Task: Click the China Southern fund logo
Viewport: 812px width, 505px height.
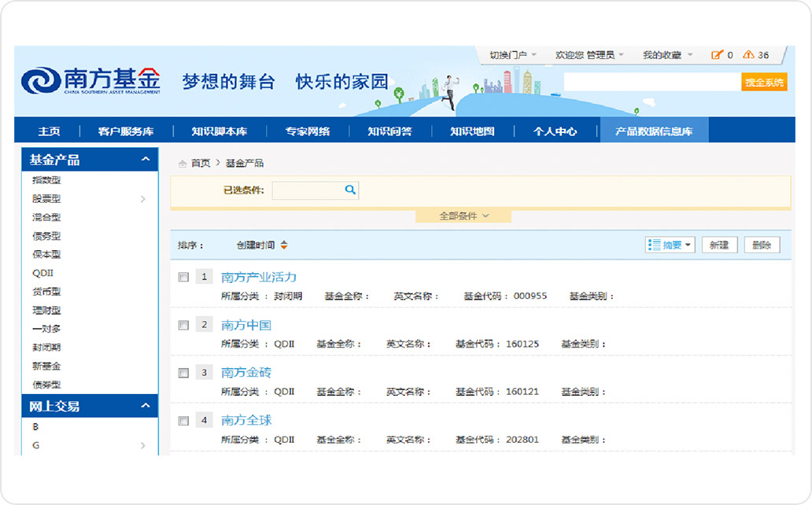Action: (91, 80)
